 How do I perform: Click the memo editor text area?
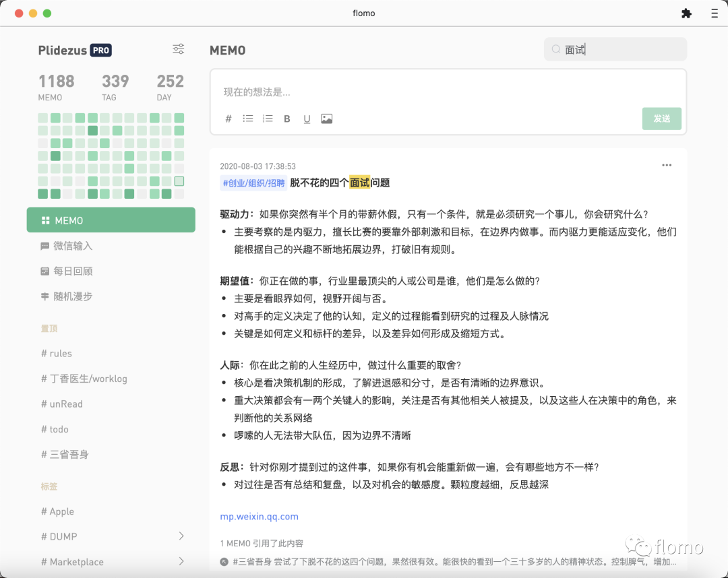coord(448,92)
